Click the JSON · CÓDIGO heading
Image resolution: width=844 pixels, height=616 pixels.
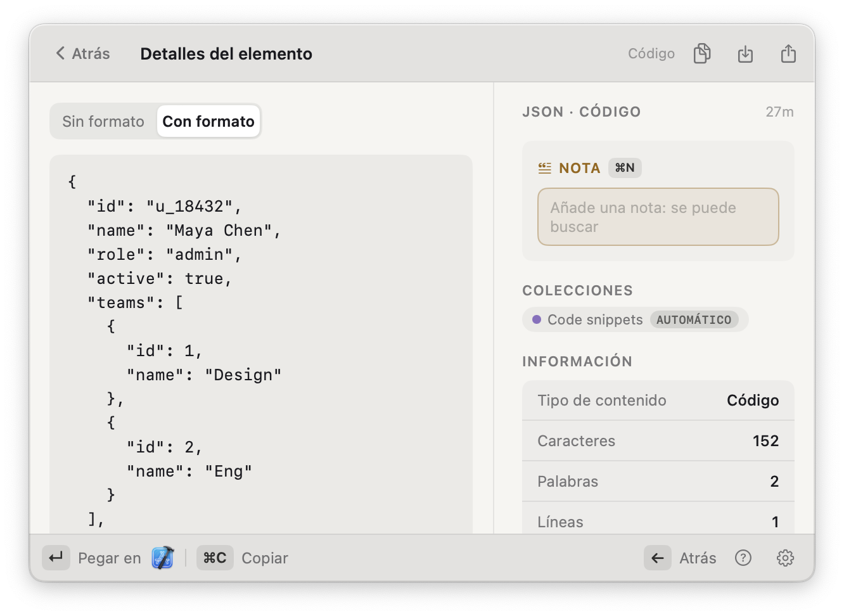point(582,112)
